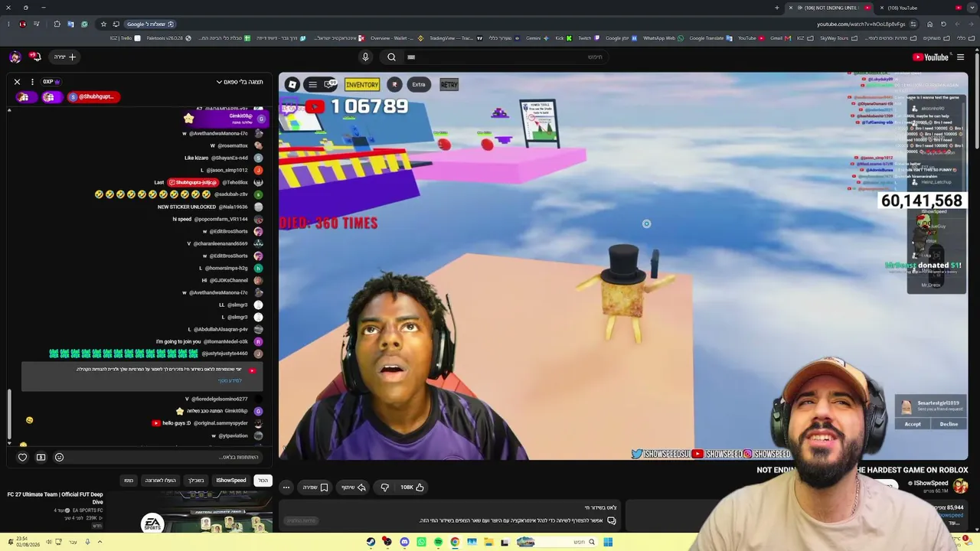Open the YouTube hamburger guide menu
The width and height of the screenshot is (980, 551).
(960, 57)
